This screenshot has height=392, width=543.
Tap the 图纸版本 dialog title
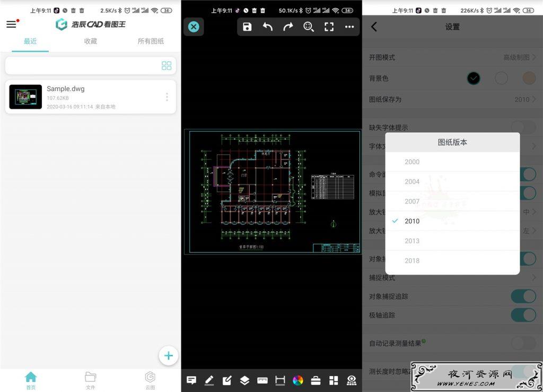452,142
